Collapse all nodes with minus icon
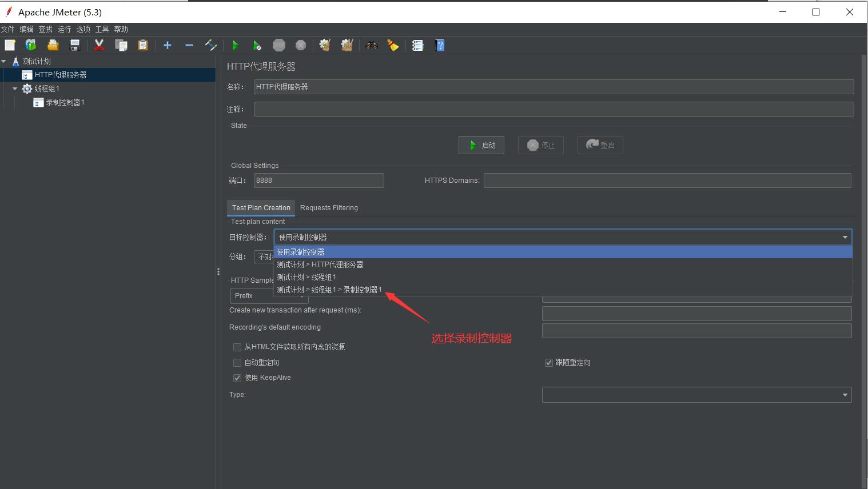Image resolution: width=868 pixels, height=489 pixels. 189,45
